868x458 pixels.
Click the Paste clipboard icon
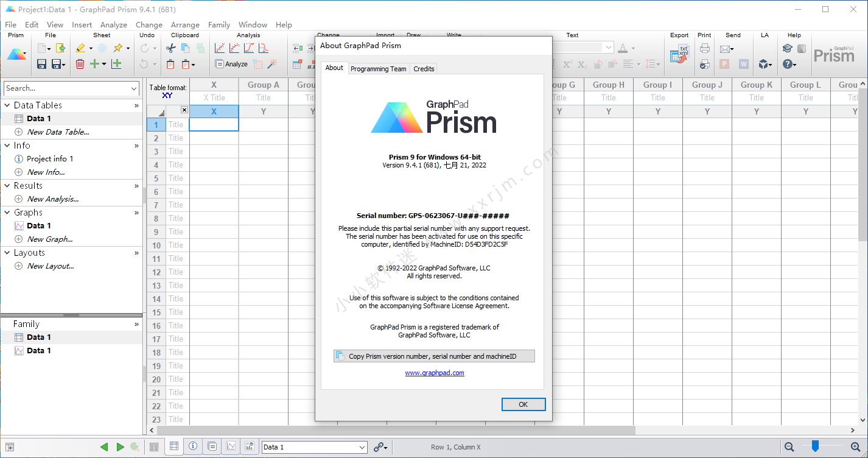click(170, 64)
